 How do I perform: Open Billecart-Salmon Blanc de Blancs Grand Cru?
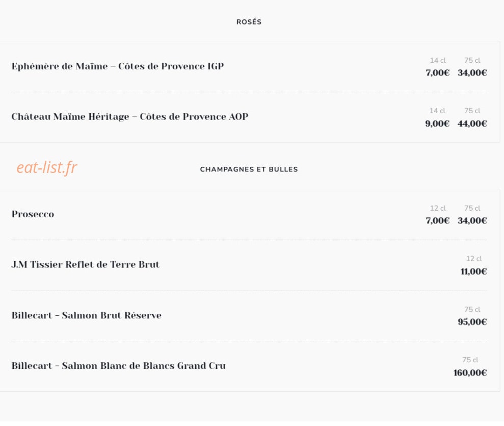[x=119, y=366]
